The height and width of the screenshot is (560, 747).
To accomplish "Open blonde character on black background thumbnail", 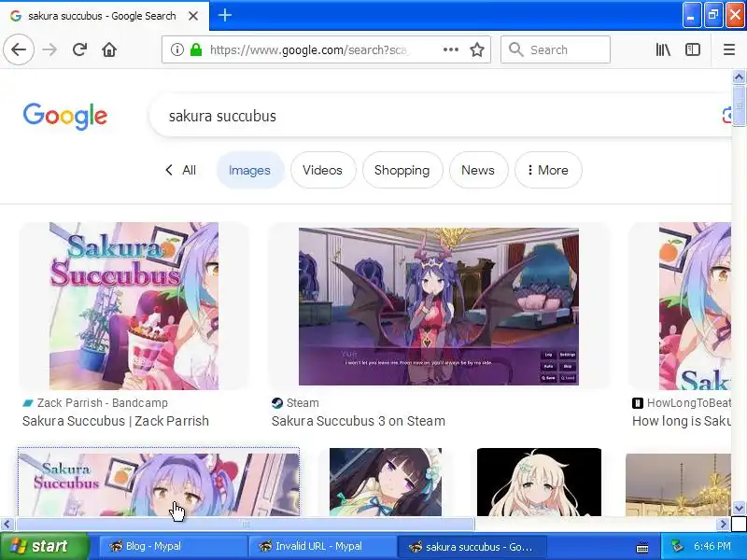I will click(x=539, y=482).
